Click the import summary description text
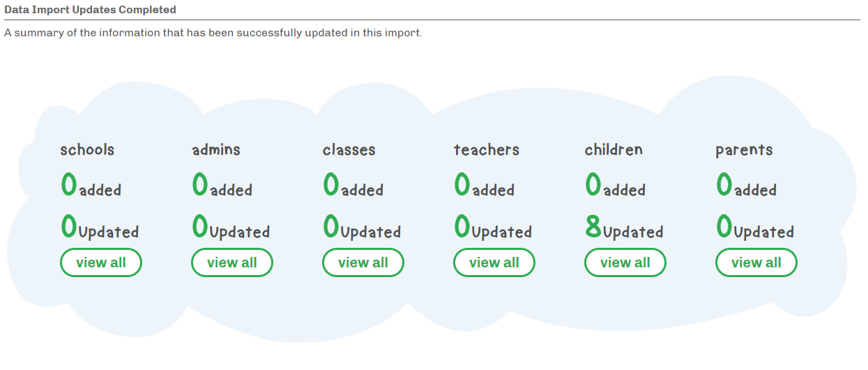868x370 pixels. click(x=213, y=33)
